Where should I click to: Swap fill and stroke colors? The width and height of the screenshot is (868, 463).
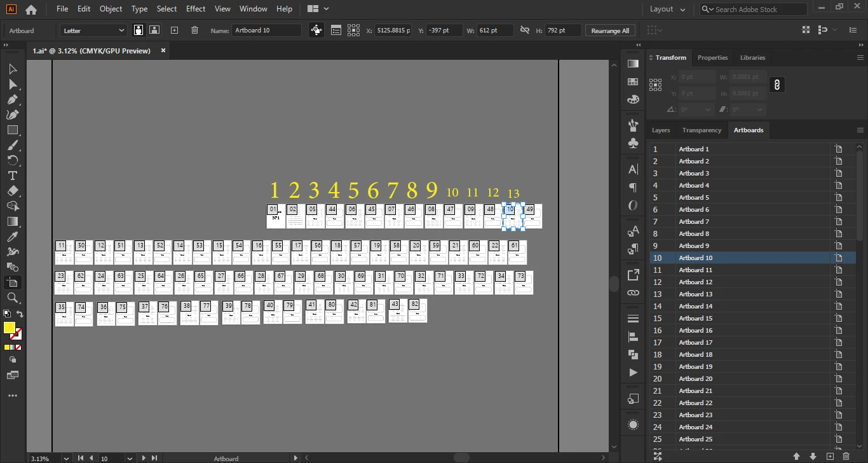(20, 314)
